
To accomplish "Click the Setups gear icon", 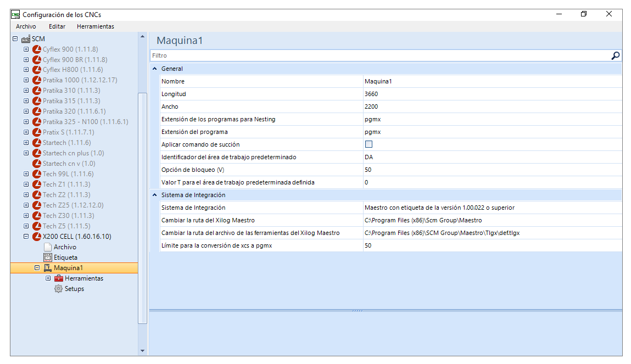I will click(x=59, y=289).
